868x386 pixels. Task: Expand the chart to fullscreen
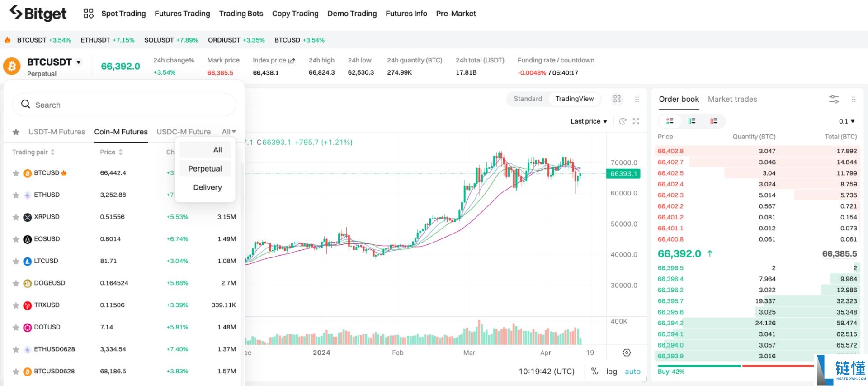pos(636,121)
